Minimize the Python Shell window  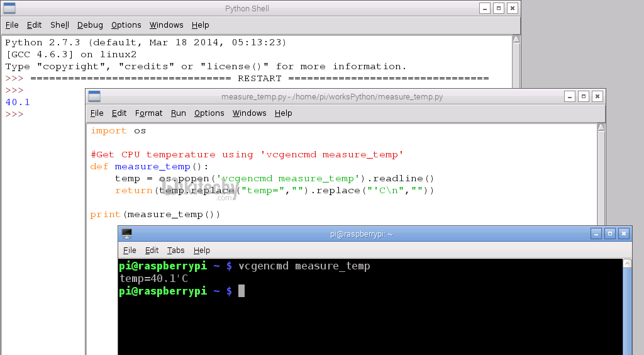click(485, 8)
